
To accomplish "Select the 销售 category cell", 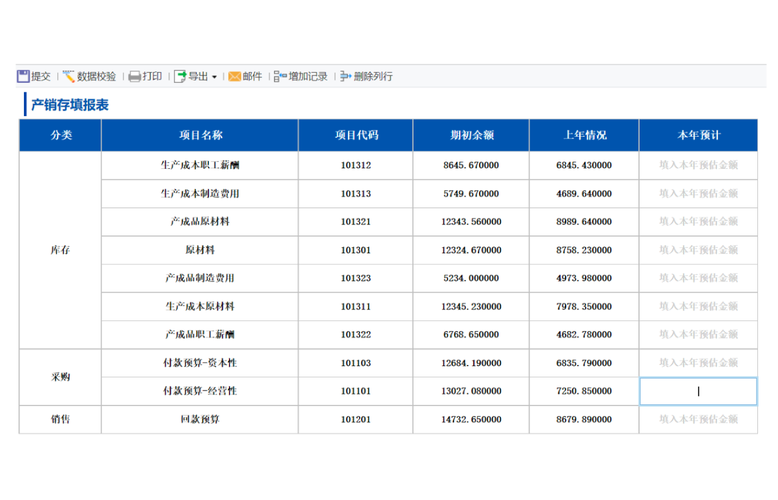I will 61,420.
